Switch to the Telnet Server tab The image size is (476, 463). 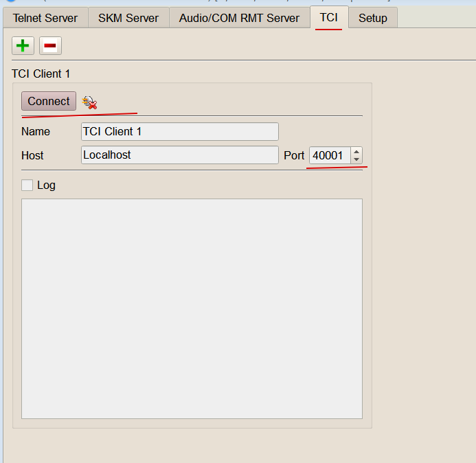pos(45,18)
